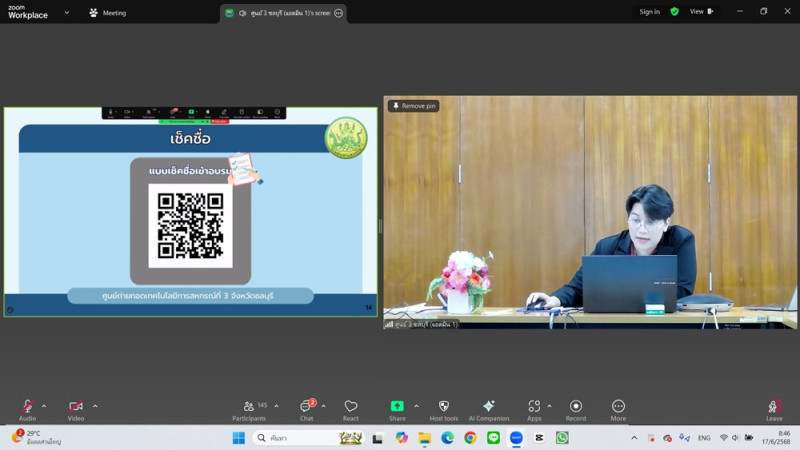
Task: Launch Google Chrome from the taskbar
Action: click(x=470, y=438)
